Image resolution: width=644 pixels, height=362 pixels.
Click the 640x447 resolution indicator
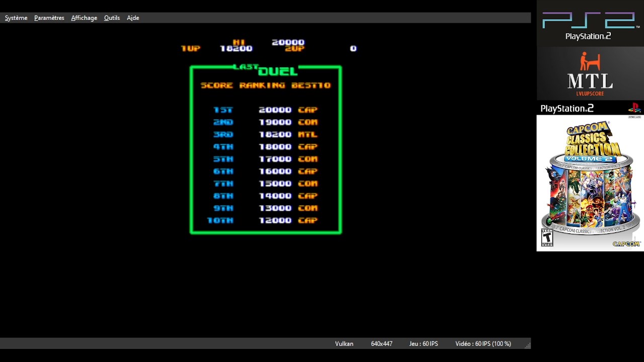[381, 344]
